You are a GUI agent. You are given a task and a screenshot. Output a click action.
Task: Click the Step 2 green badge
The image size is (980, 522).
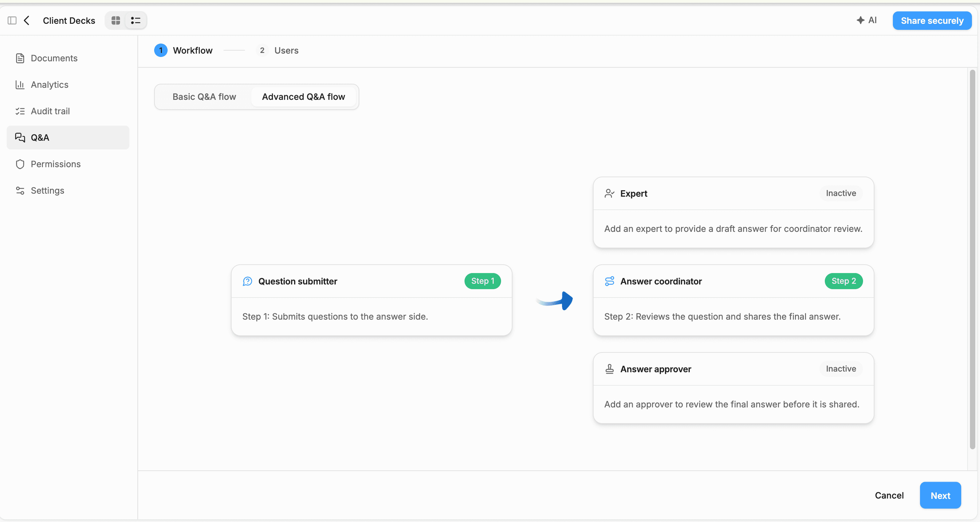pos(844,281)
